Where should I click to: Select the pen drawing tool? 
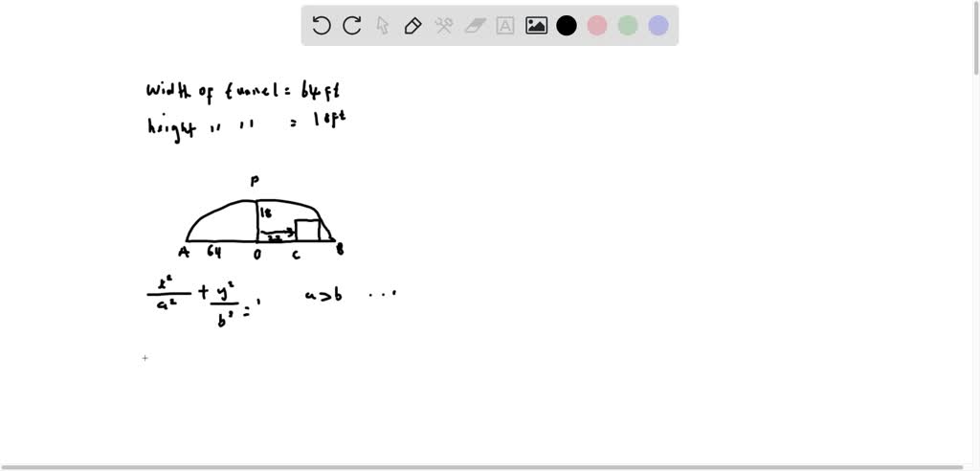[413, 26]
